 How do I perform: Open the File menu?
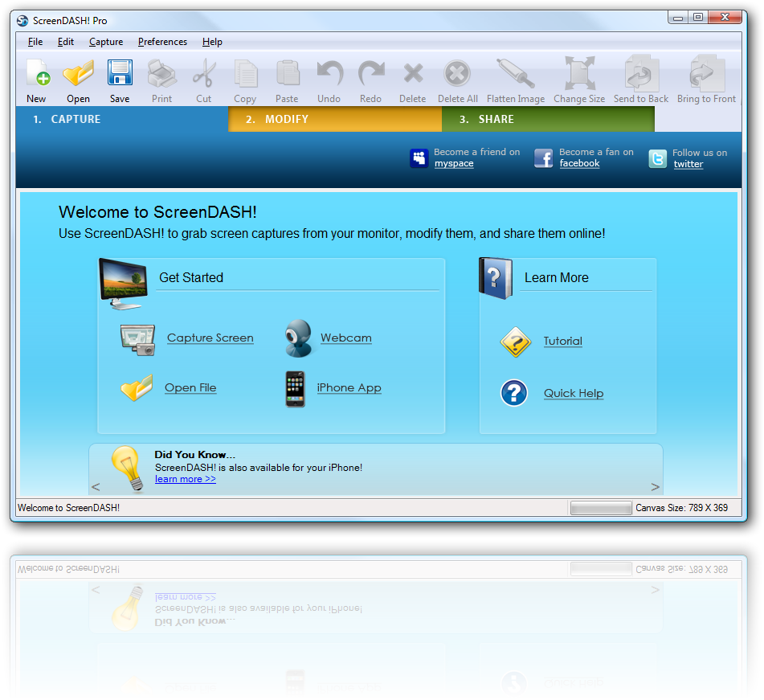pyautogui.click(x=35, y=42)
